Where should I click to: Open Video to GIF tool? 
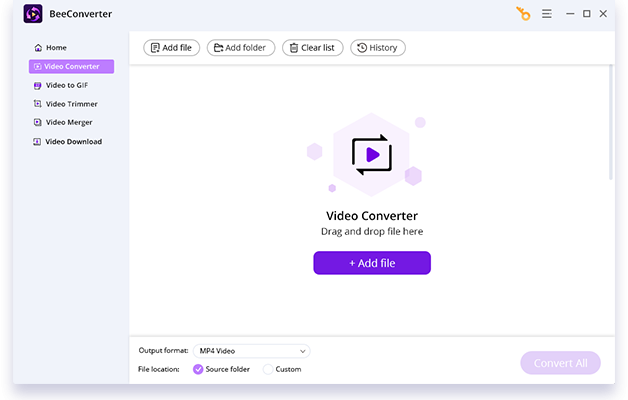pos(61,85)
